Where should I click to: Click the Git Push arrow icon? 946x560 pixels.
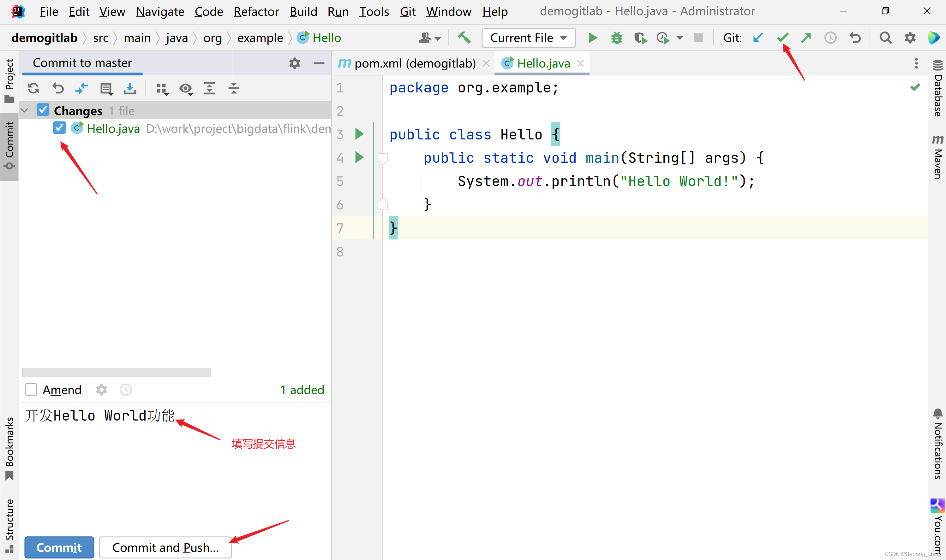pyautogui.click(x=806, y=38)
